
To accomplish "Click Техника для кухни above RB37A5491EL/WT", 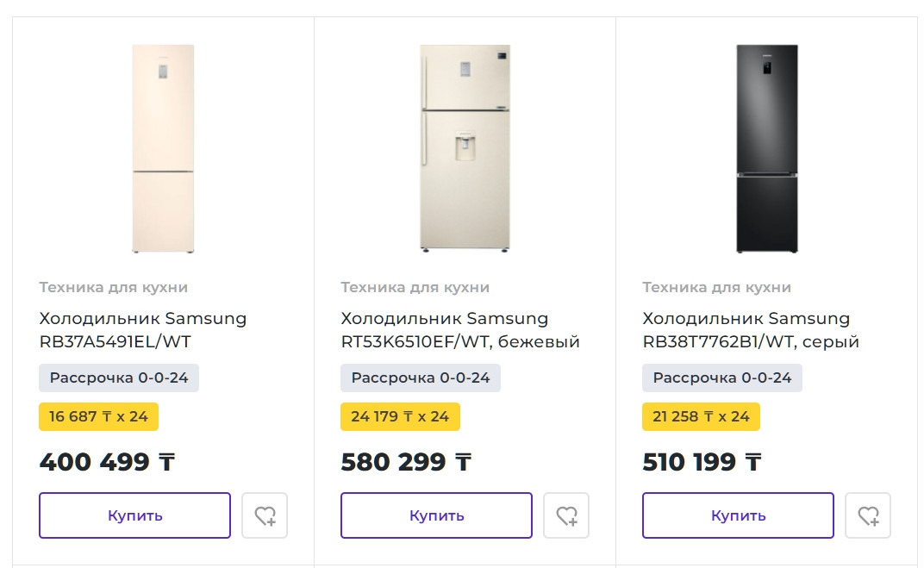I will [113, 287].
